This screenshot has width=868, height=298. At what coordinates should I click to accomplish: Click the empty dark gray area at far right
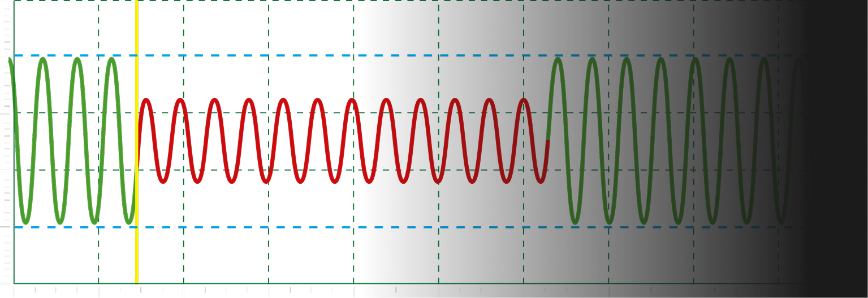[x=837, y=141]
